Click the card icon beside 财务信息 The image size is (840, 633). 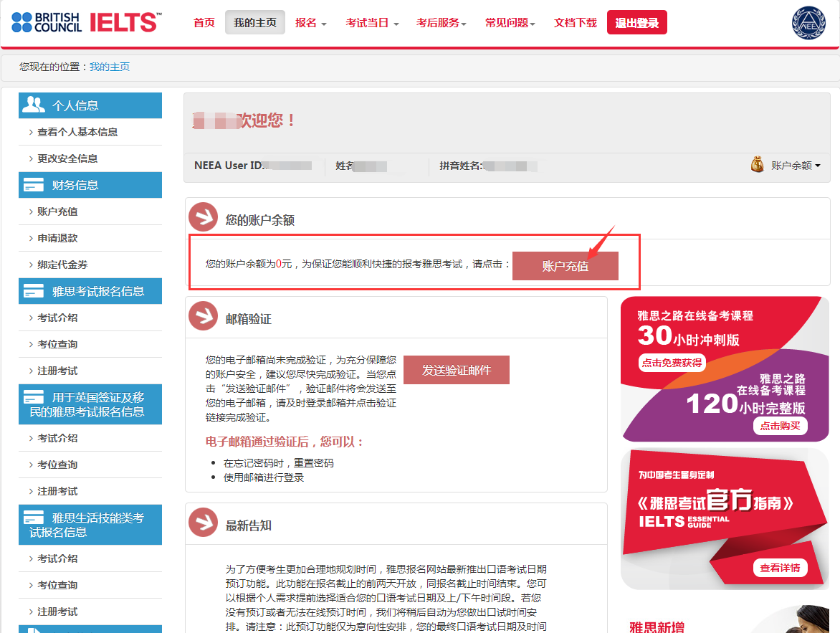coord(33,184)
